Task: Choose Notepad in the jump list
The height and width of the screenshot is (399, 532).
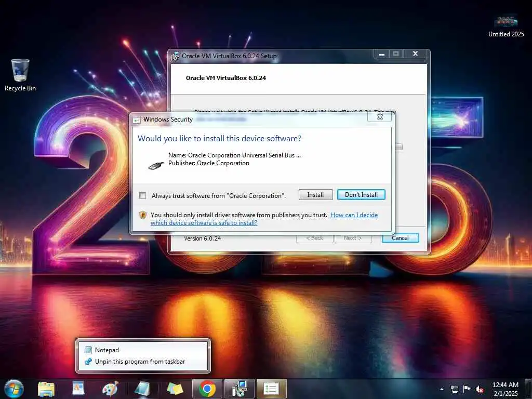Action: click(143, 350)
